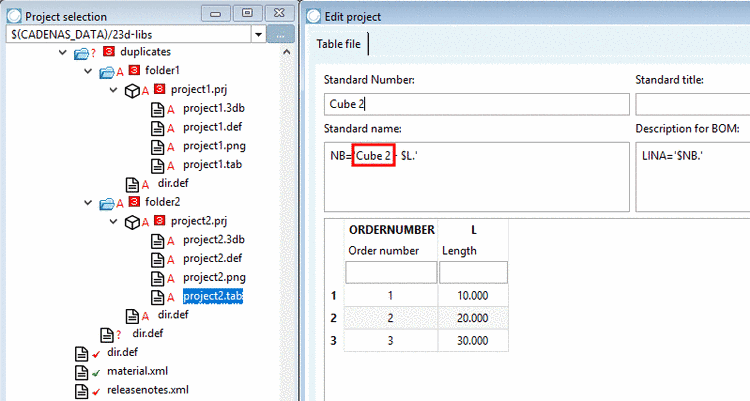Click filter field under Length
This screenshot has width=750, height=401.
(x=474, y=272)
